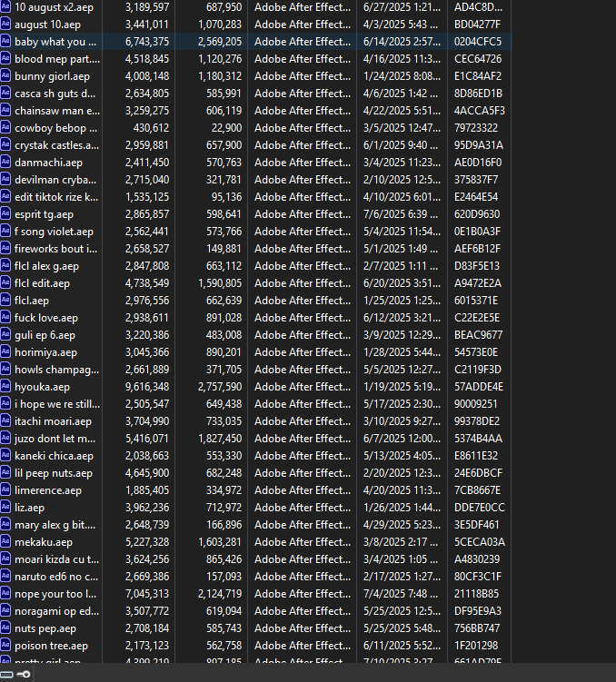
Task: Click the packed size value 22,900
Action: [224, 128]
